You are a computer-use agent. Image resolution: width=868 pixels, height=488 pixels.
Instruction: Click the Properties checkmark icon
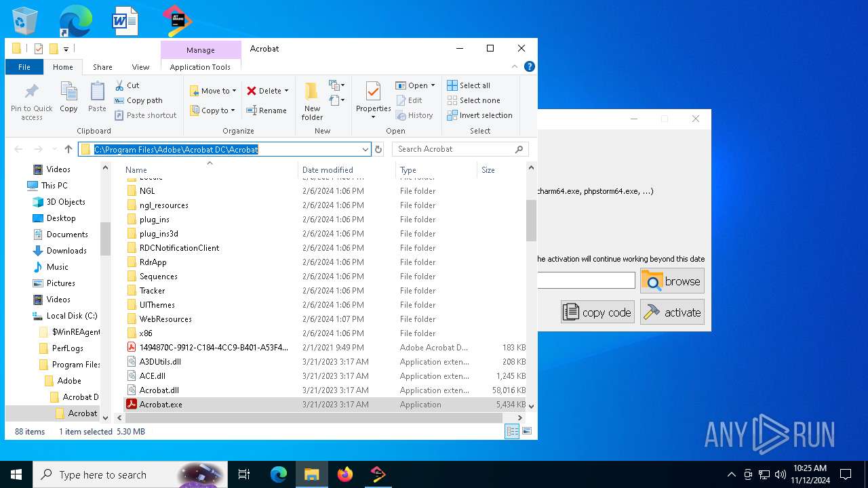tap(373, 91)
